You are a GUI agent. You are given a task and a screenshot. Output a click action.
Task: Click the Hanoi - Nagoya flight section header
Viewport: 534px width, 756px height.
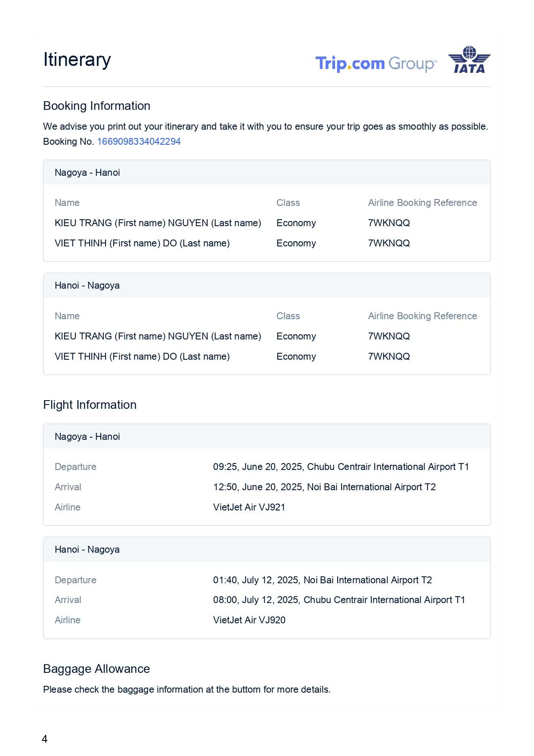point(87,550)
